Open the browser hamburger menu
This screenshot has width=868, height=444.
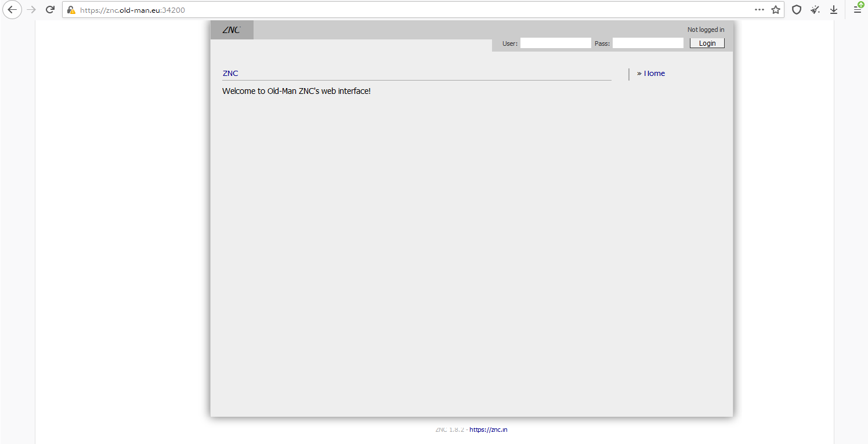pyautogui.click(x=857, y=10)
